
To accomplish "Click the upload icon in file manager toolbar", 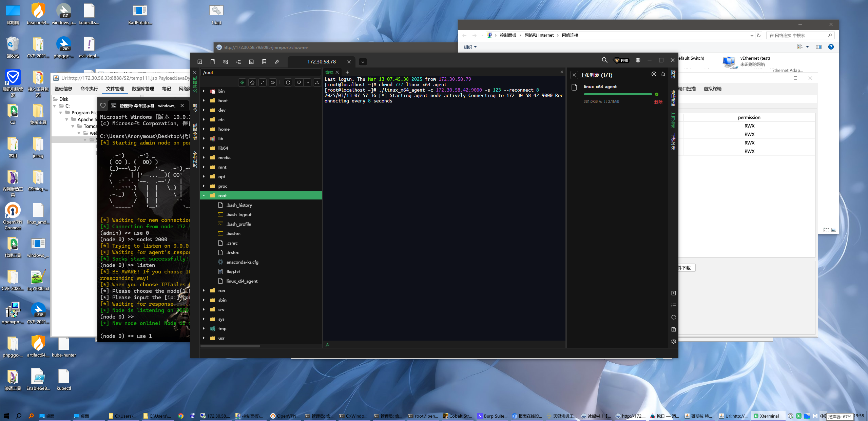I will [317, 82].
